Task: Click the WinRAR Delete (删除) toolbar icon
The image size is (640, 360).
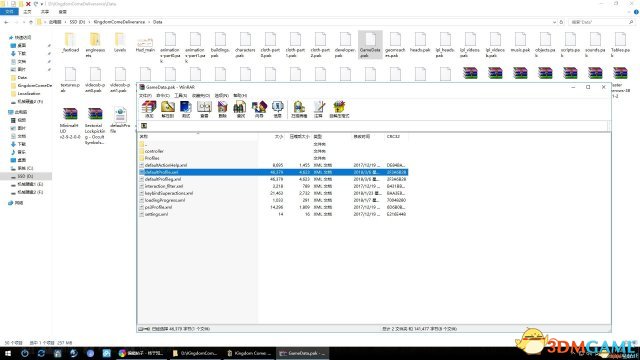Action: 222,109
